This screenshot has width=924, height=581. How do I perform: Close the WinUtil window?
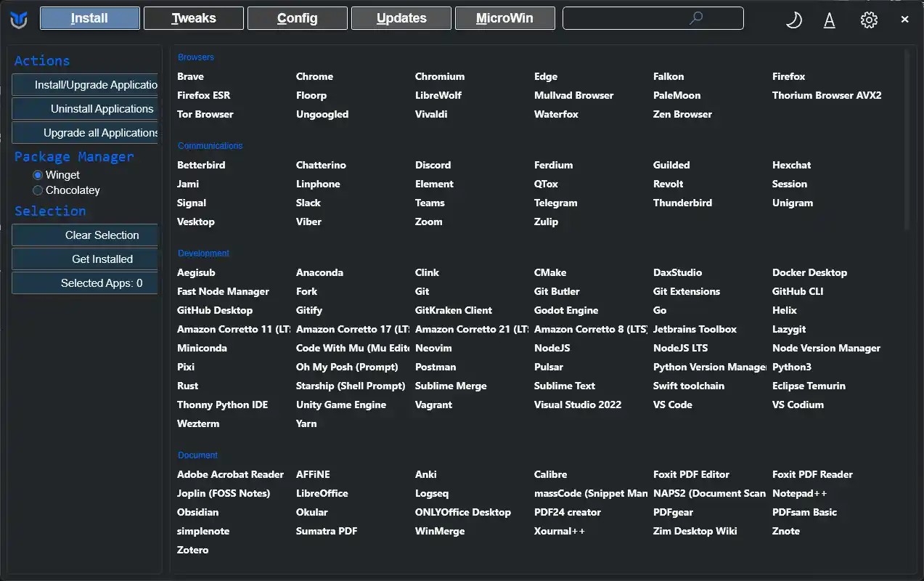click(x=904, y=20)
